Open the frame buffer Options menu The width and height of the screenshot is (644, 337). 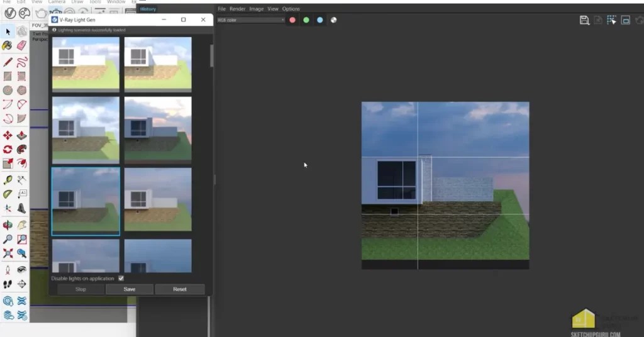click(x=291, y=9)
